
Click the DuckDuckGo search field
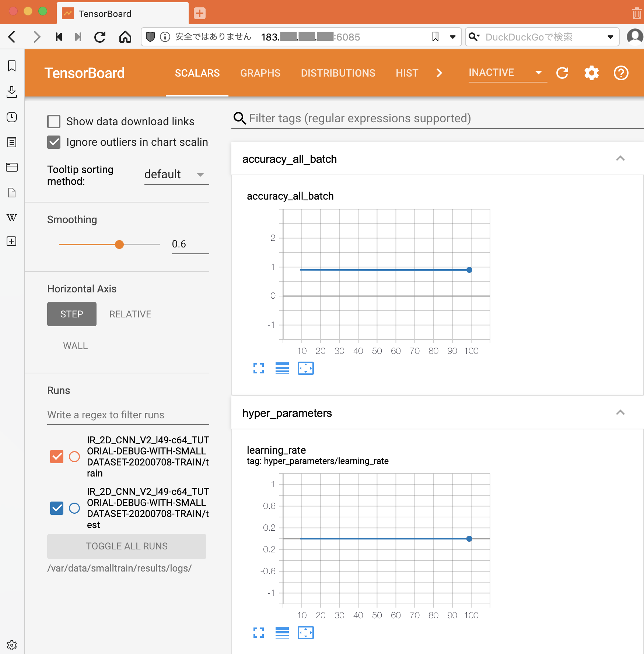pos(542,37)
